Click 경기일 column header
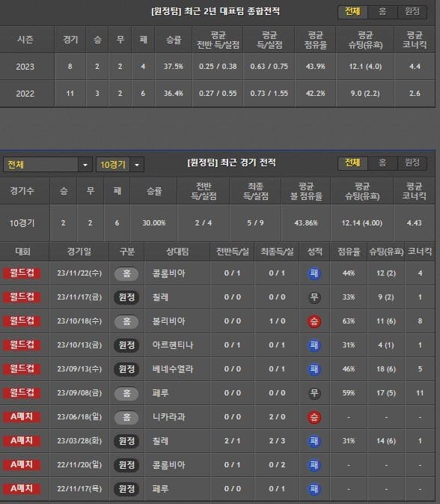Viewport: 440px width, 504px height. point(79,252)
